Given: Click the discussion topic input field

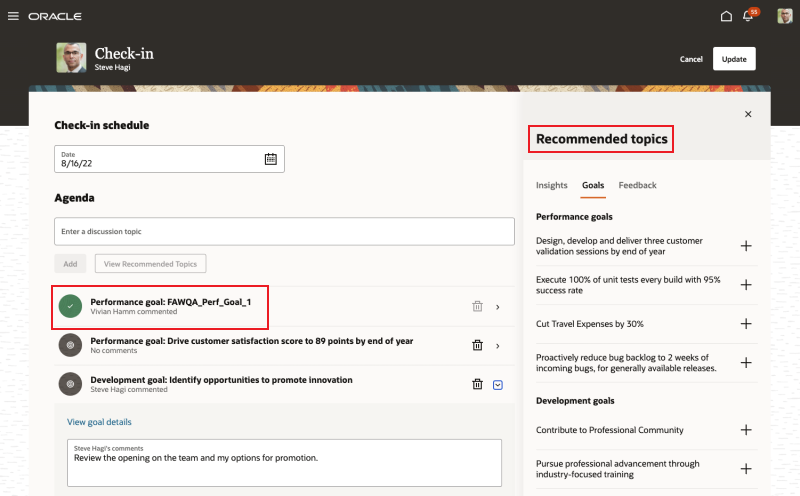Looking at the screenshot, I should [284, 231].
